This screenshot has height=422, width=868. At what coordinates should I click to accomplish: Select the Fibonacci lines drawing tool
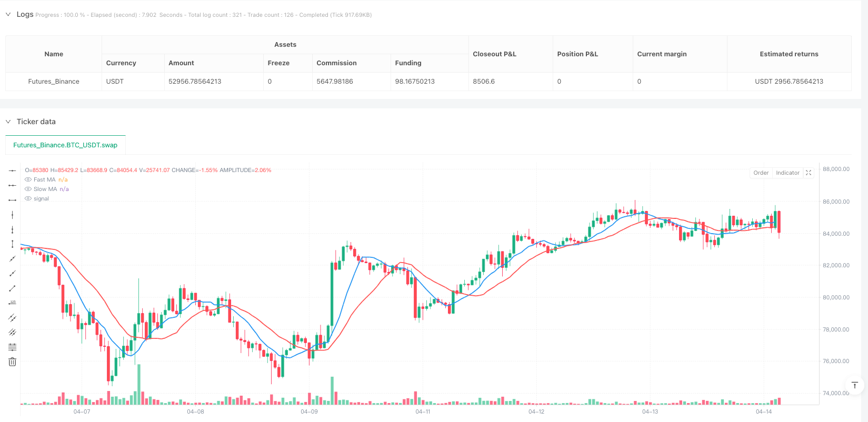click(x=12, y=347)
